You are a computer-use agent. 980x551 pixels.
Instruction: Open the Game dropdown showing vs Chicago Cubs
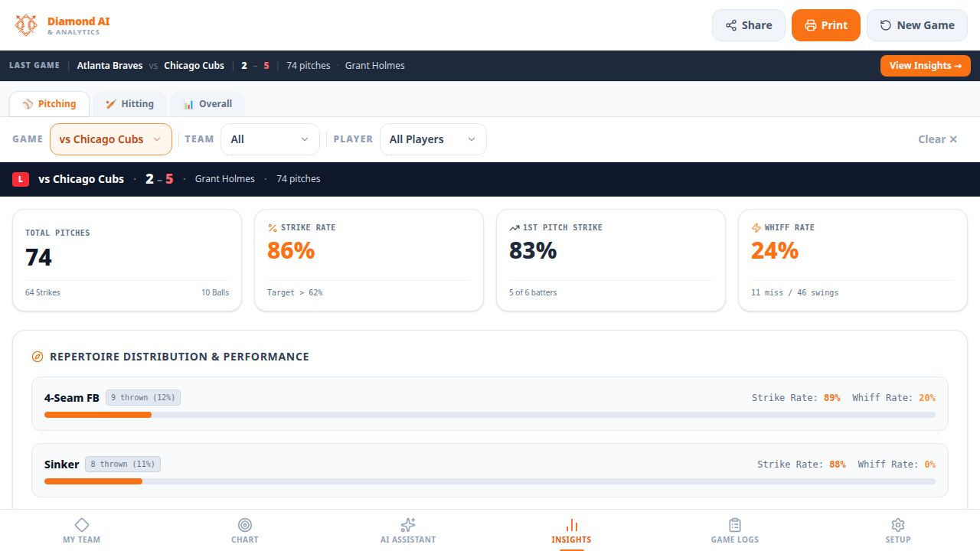pos(111,139)
